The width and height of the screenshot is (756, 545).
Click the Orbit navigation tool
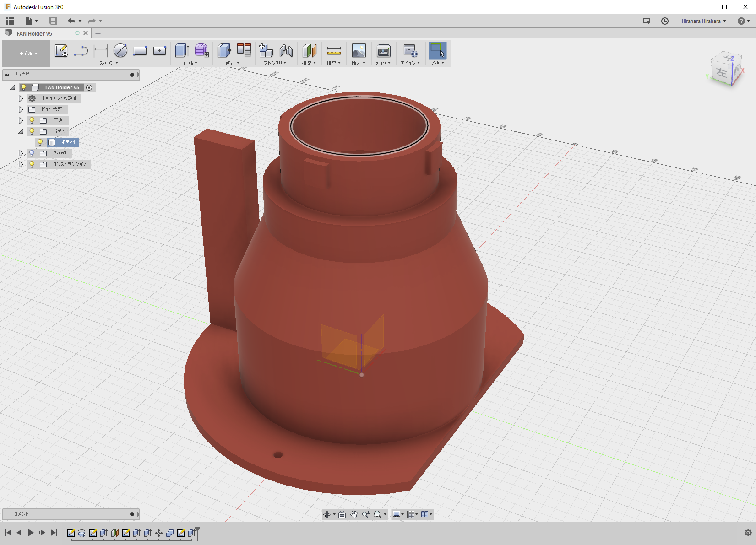pos(327,514)
